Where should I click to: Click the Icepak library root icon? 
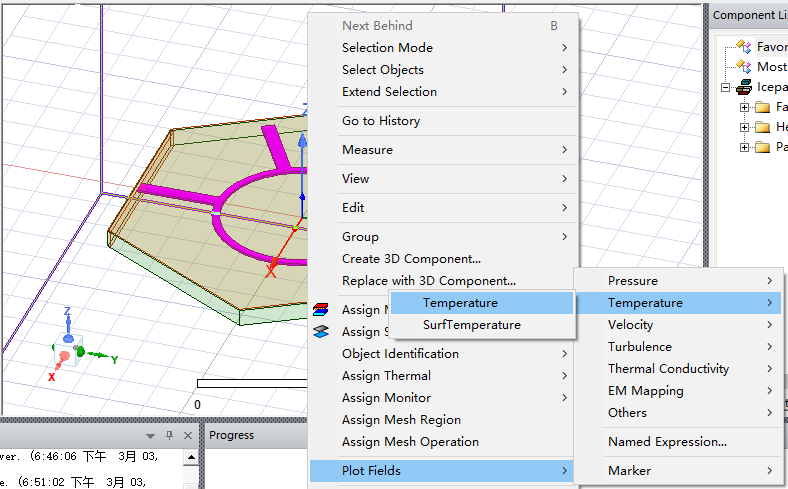click(743, 87)
